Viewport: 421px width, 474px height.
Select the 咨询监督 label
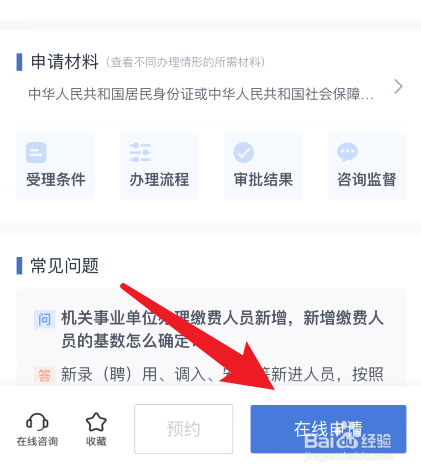(367, 179)
